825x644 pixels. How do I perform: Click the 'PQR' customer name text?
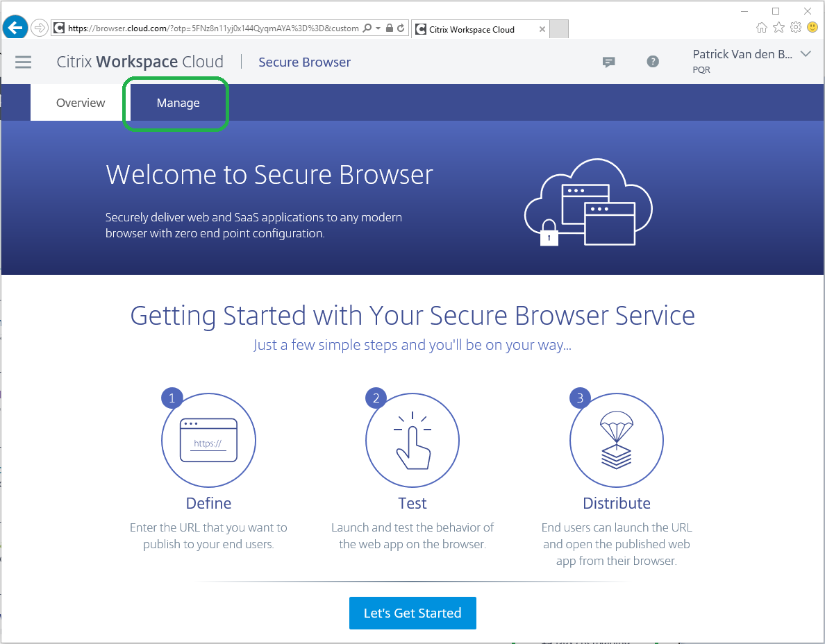click(x=701, y=69)
